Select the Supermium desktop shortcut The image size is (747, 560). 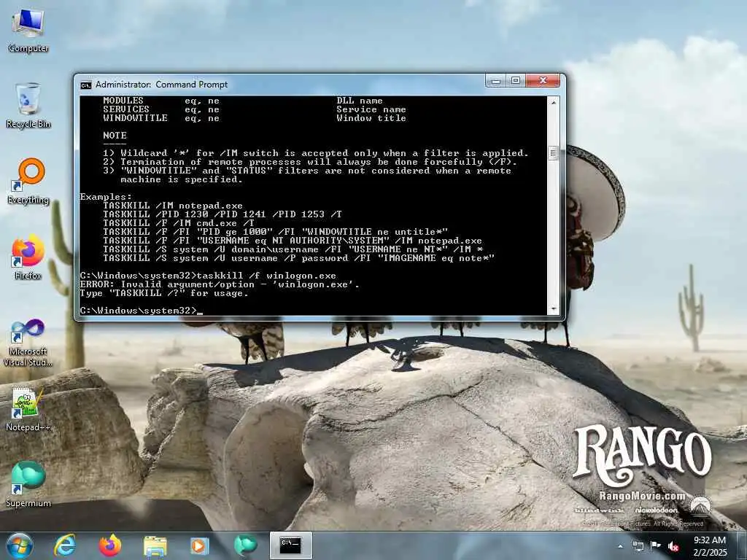point(28,485)
